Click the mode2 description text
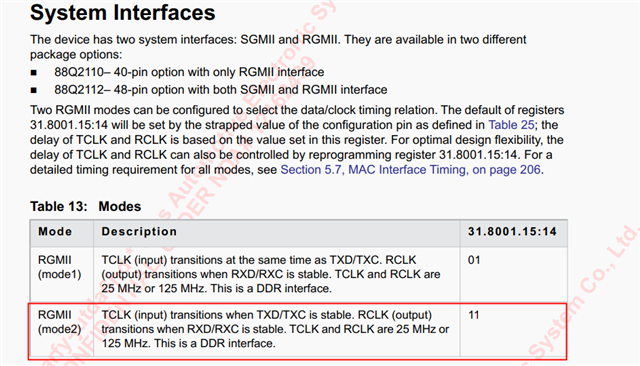Viewport: 640px width, 366px height. click(x=275, y=329)
